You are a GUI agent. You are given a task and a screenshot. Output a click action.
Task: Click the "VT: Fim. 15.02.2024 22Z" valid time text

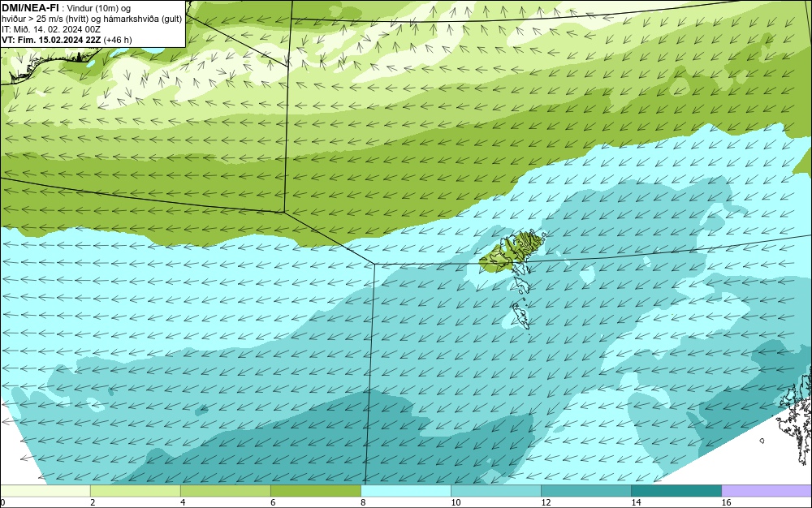51,40
